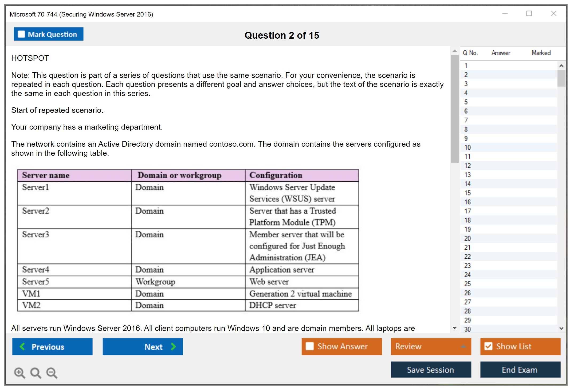Viewport: 574px width, 392px height.
Task: Uncheck the Show List checkbox
Action: tap(488, 346)
